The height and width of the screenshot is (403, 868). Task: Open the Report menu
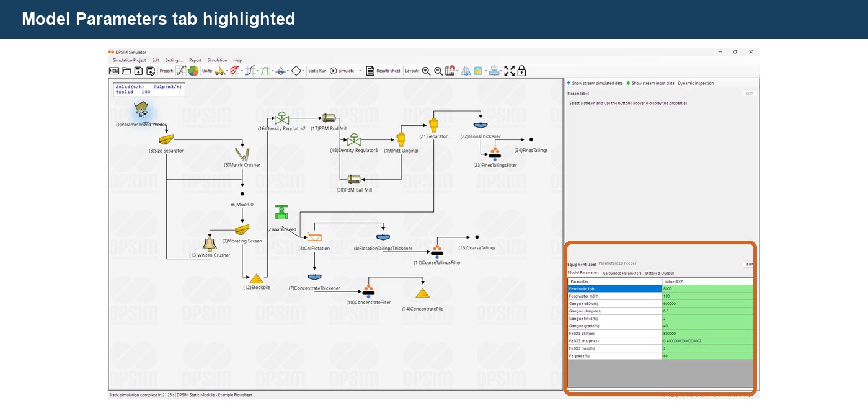click(195, 60)
